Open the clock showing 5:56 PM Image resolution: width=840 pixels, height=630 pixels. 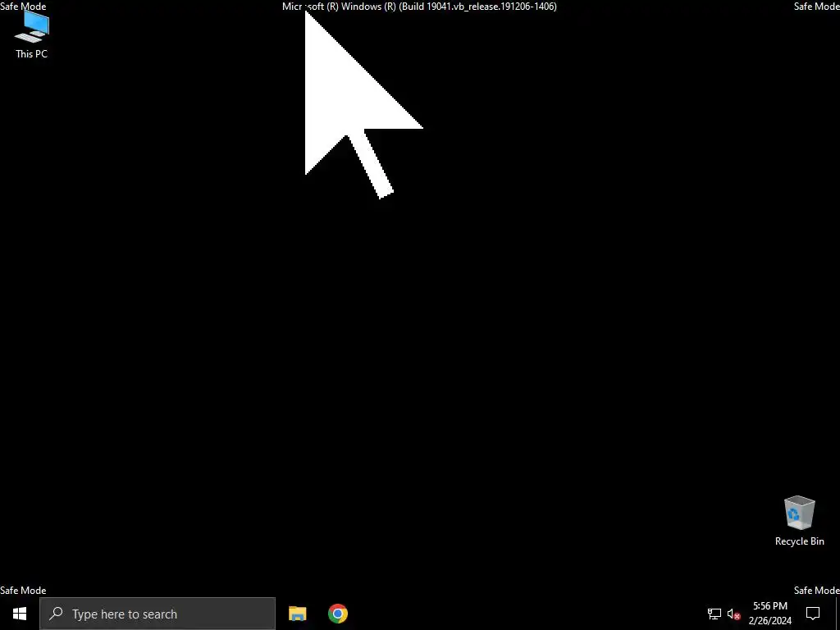[769, 614]
